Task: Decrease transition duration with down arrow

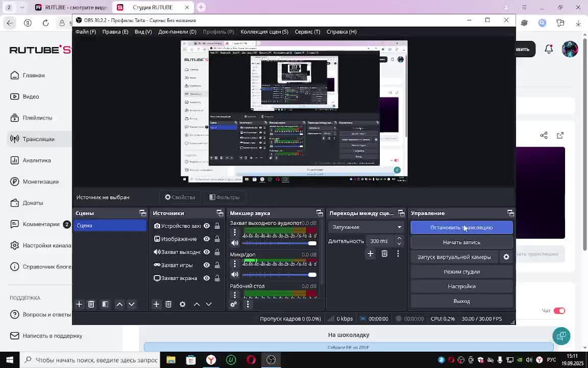Action: [399, 244]
